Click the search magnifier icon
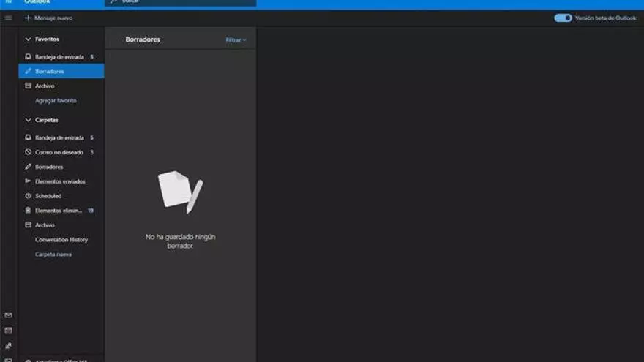This screenshot has height=362, width=644. 113,2
